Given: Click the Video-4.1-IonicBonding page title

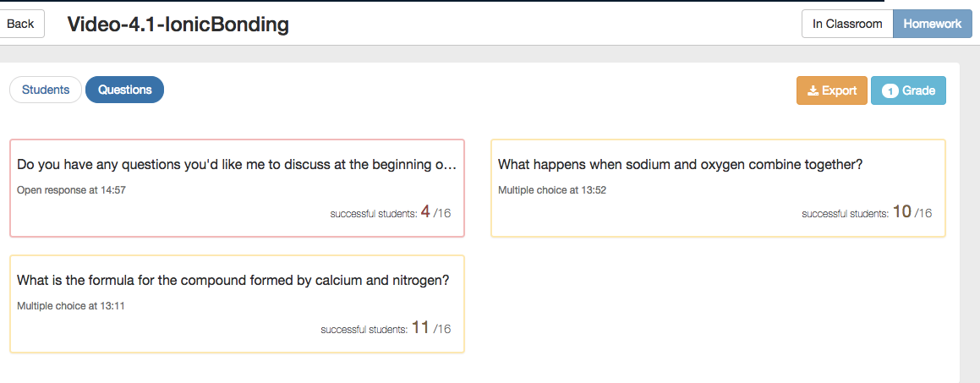Looking at the screenshot, I should coord(178,25).
